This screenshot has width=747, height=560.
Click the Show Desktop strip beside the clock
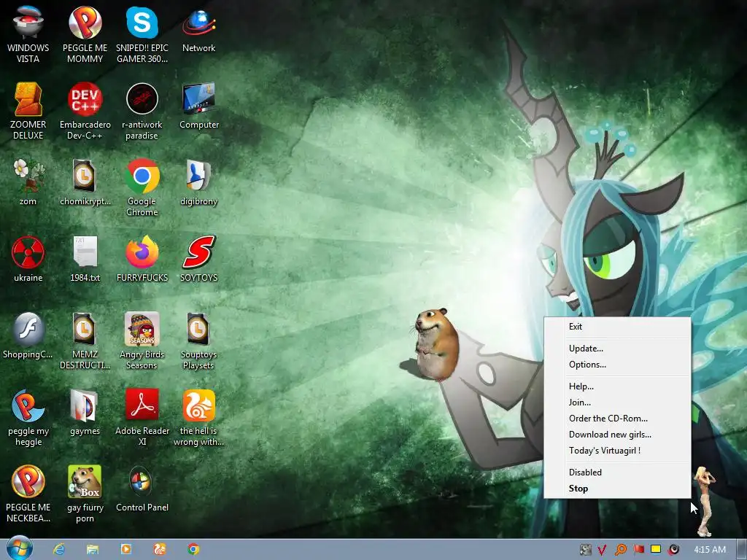point(742,550)
